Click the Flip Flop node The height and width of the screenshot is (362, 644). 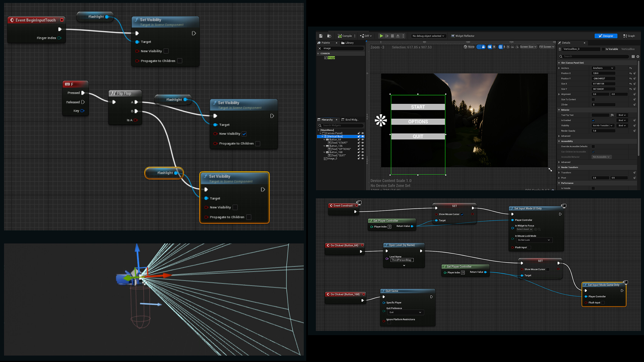click(125, 107)
